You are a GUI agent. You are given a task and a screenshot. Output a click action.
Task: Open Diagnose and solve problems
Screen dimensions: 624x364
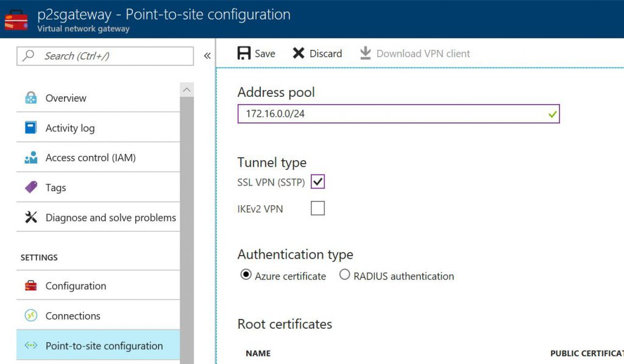[98, 217]
